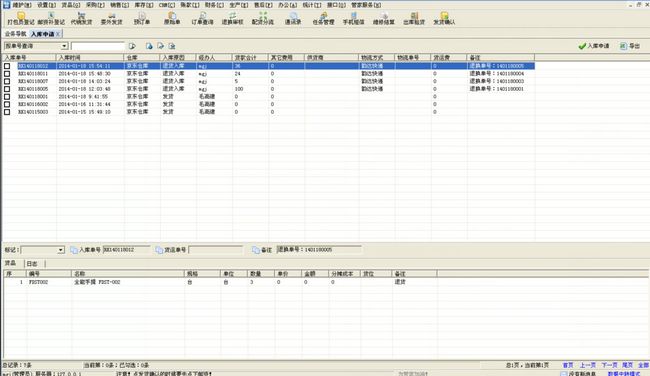Open the 管家服务 menu
The width and height of the screenshot is (650, 376).
click(366, 5)
